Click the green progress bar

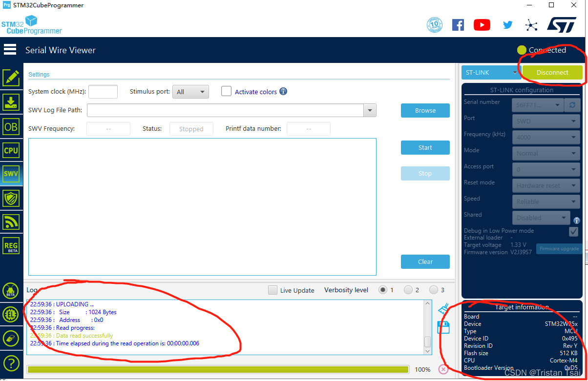pos(218,369)
